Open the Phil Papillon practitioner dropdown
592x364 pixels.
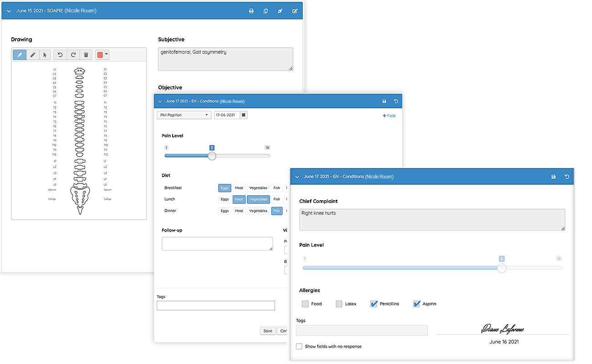tap(184, 115)
